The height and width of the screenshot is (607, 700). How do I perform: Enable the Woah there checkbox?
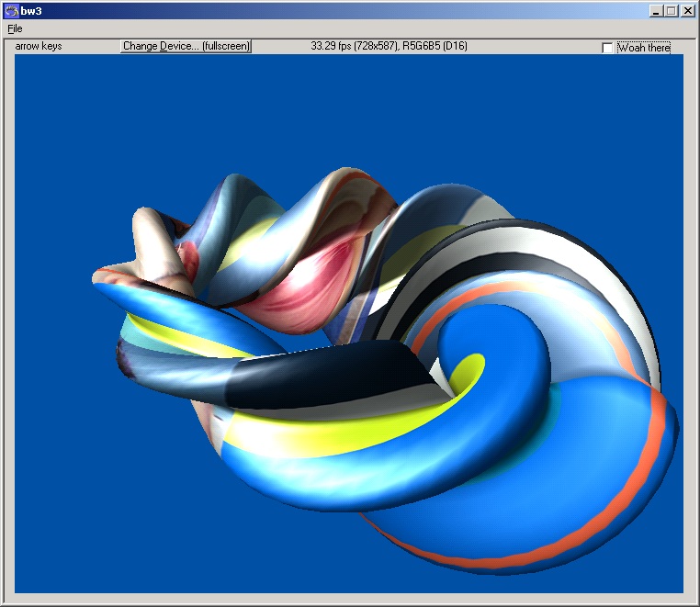[x=607, y=48]
